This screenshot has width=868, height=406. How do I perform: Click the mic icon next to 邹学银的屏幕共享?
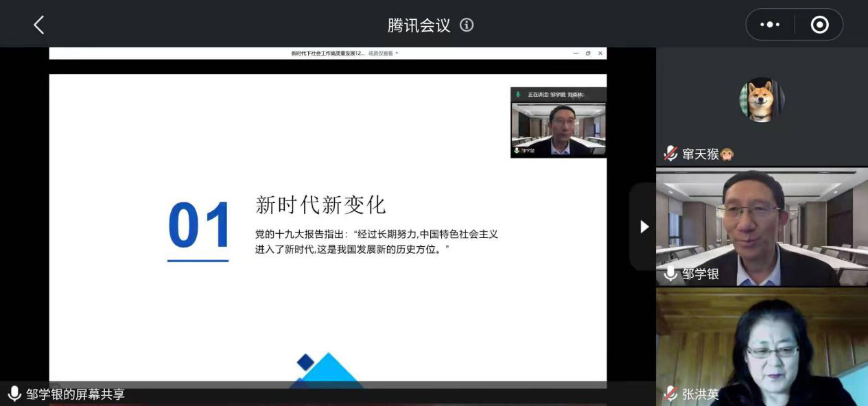(x=14, y=394)
